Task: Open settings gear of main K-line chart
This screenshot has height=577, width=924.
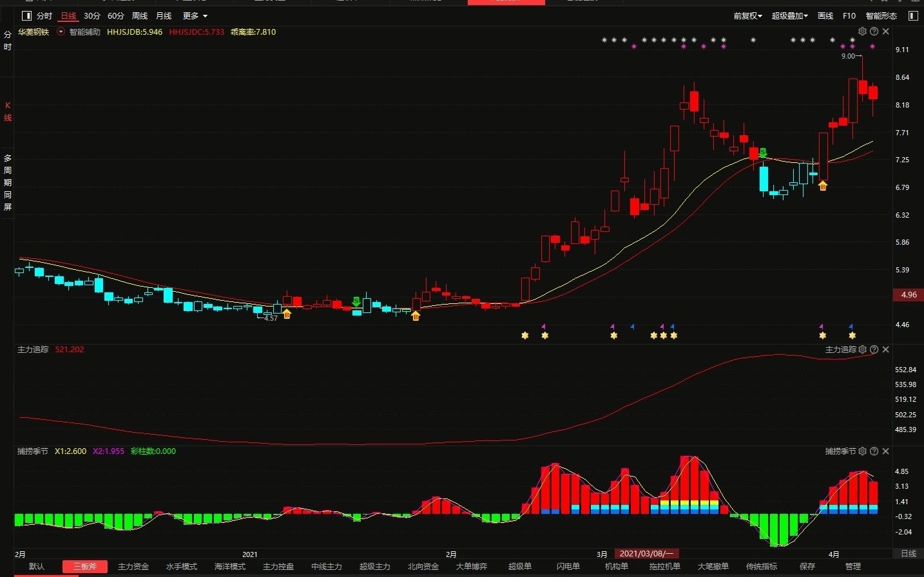Action: (x=863, y=32)
